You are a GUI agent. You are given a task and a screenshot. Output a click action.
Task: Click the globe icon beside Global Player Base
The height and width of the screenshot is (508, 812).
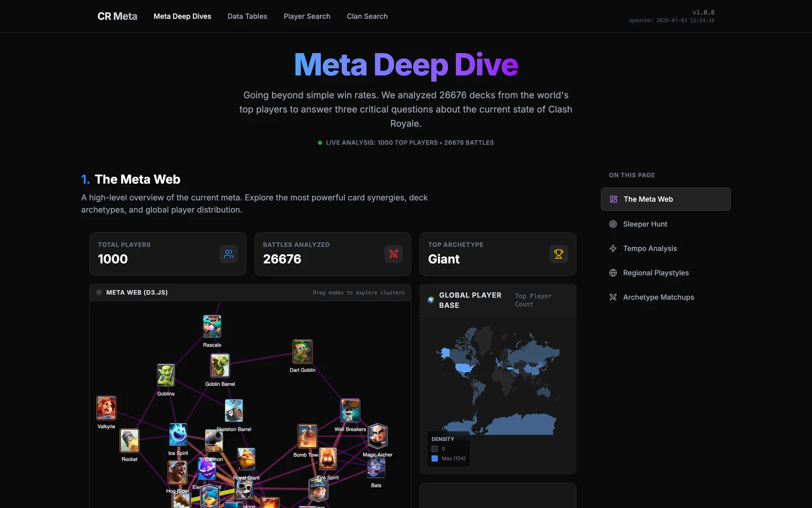coord(431,300)
